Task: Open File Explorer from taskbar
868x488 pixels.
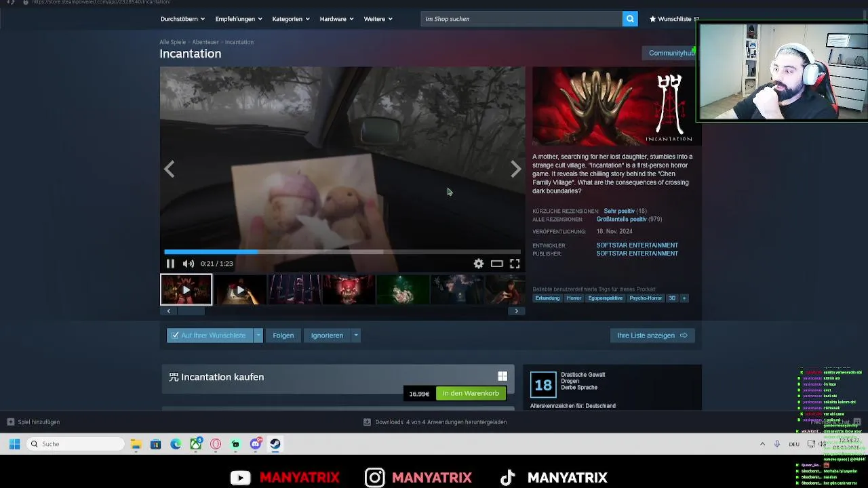Action: 136,444
